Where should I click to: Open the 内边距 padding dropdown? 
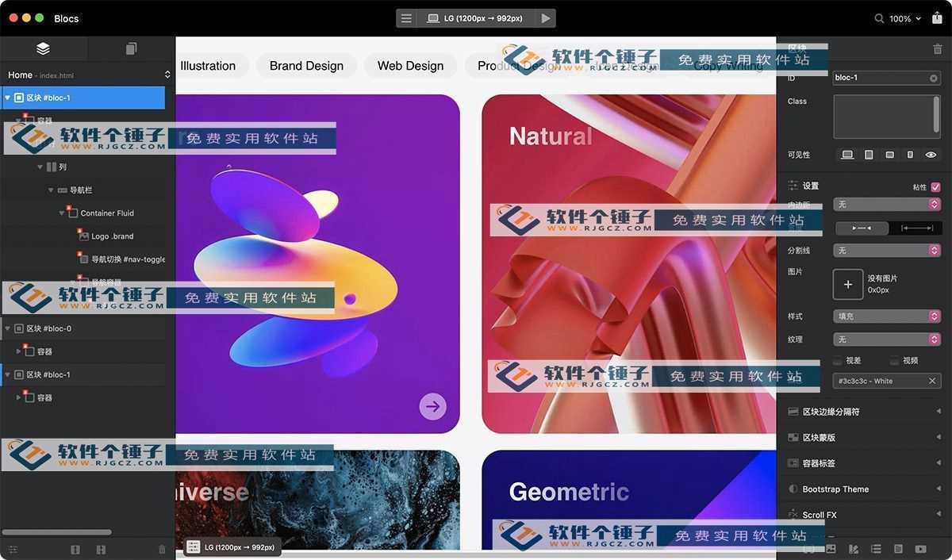click(887, 205)
